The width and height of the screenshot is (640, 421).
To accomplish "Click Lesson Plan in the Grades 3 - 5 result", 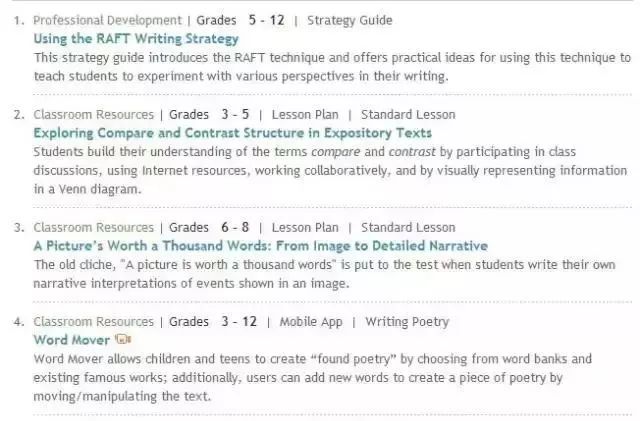I will (305, 115).
